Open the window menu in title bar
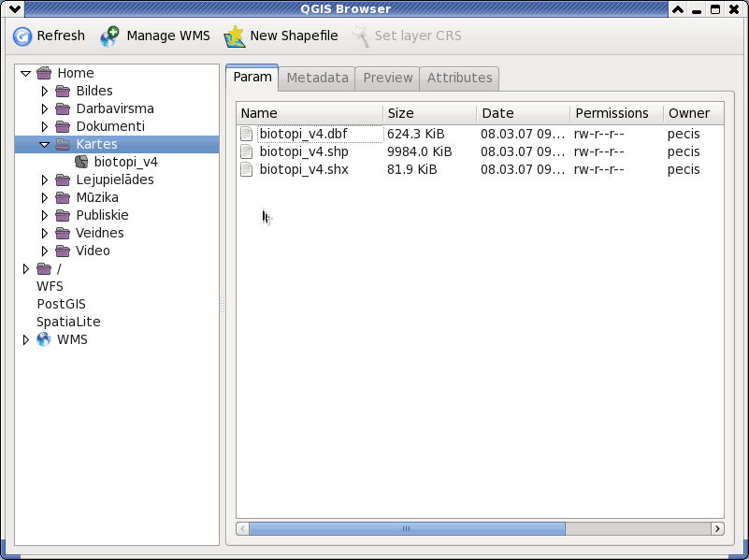The height and width of the screenshot is (560, 749). [15, 9]
